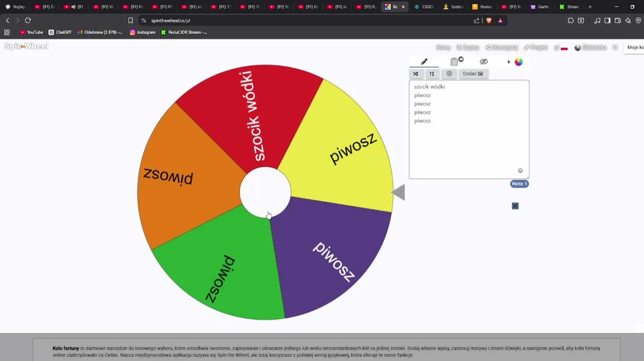The image size is (644, 361).
Task: Open the Leo AI sparkle icon
Action: pos(628,21)
